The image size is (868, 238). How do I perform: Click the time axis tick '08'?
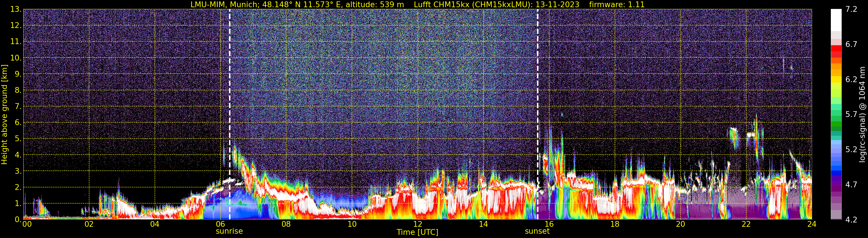286,224
